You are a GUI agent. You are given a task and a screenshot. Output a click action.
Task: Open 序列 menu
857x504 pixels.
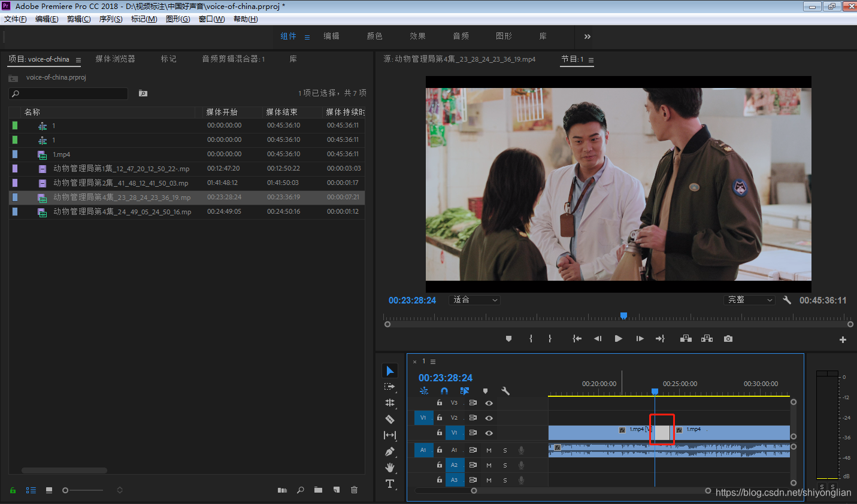(x=111, y=19)
